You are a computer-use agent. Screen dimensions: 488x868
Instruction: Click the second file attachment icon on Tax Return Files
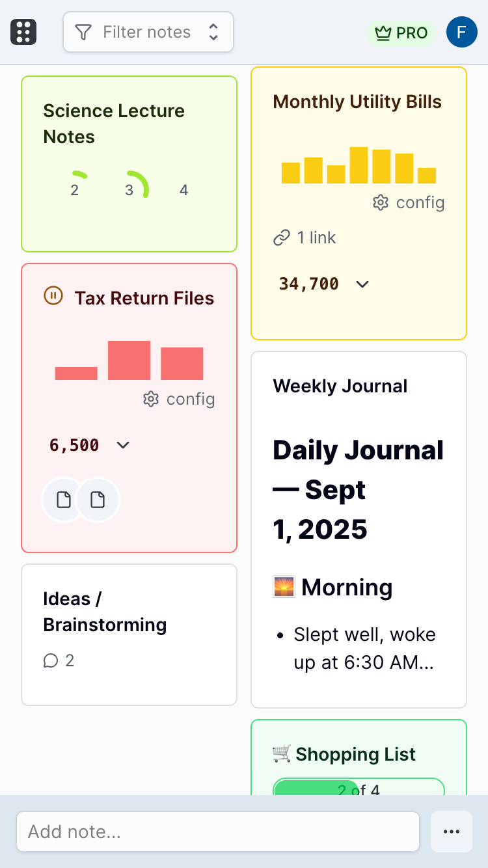98,500
